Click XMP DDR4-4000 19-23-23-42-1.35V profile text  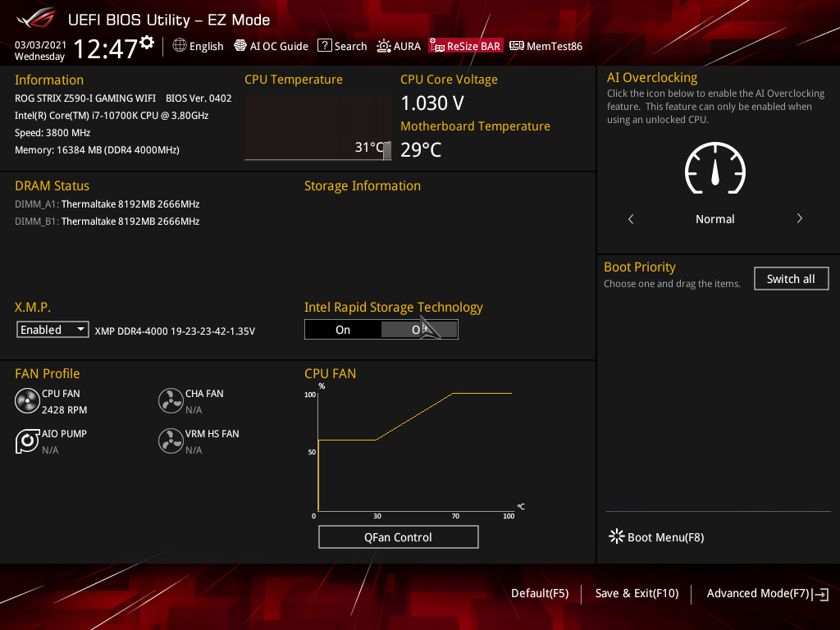pyautogui.click(x=175, y=331)
